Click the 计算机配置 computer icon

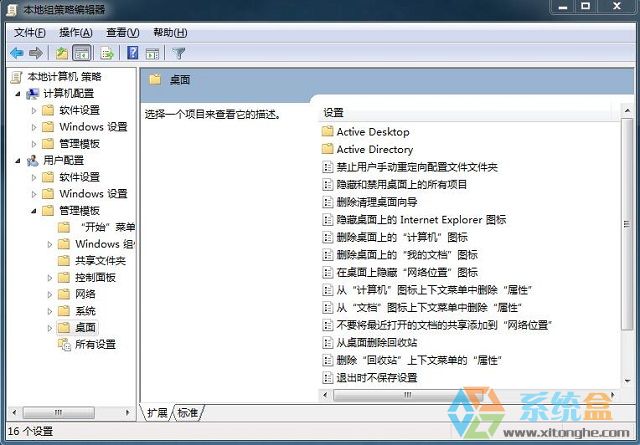(33, 93)
